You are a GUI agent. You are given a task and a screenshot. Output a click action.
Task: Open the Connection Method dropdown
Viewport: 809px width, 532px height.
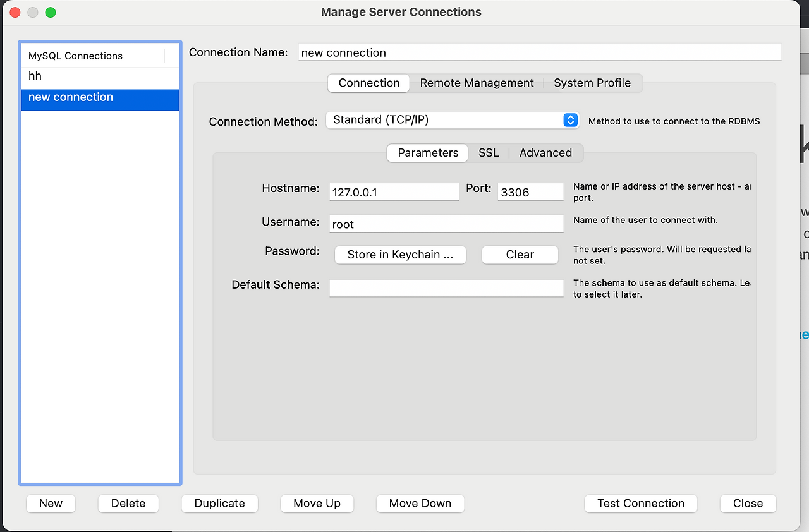click(453, 120)
